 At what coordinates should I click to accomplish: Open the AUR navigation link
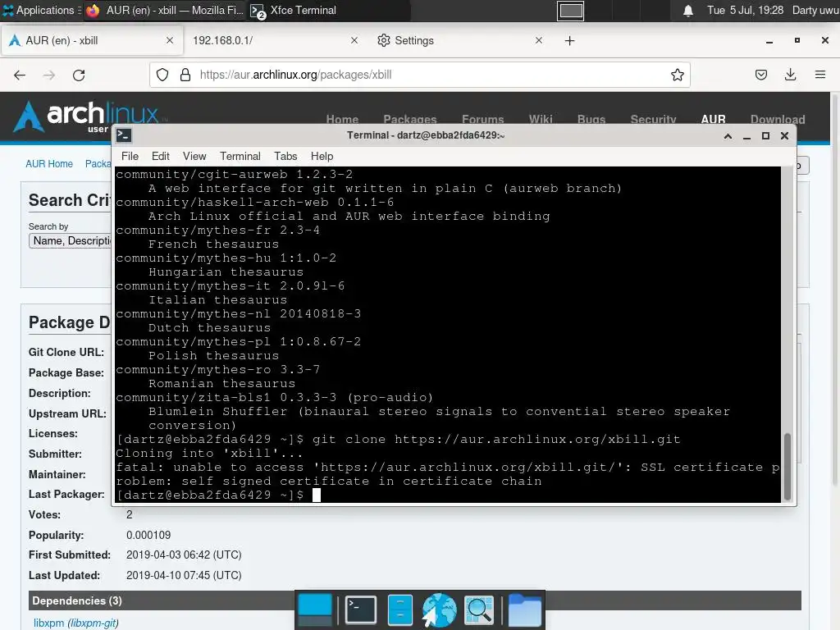(713, 120)
